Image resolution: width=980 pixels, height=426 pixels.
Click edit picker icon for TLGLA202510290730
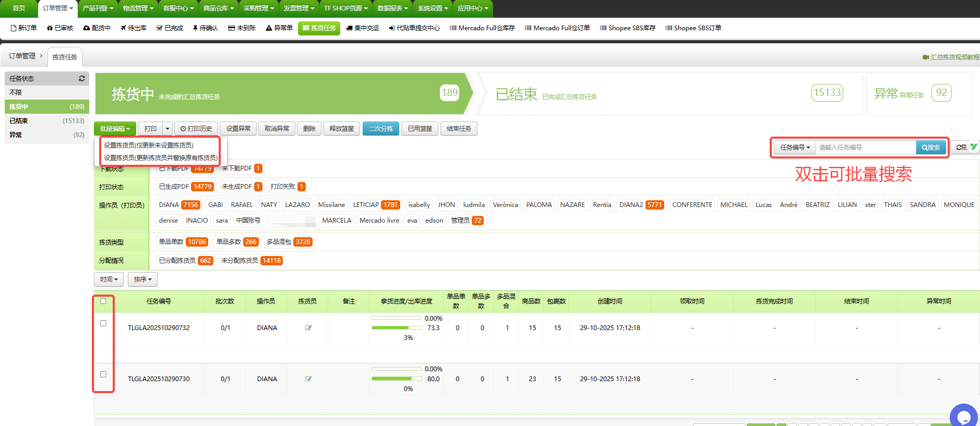pyautogui.click(x=308, y=379)
